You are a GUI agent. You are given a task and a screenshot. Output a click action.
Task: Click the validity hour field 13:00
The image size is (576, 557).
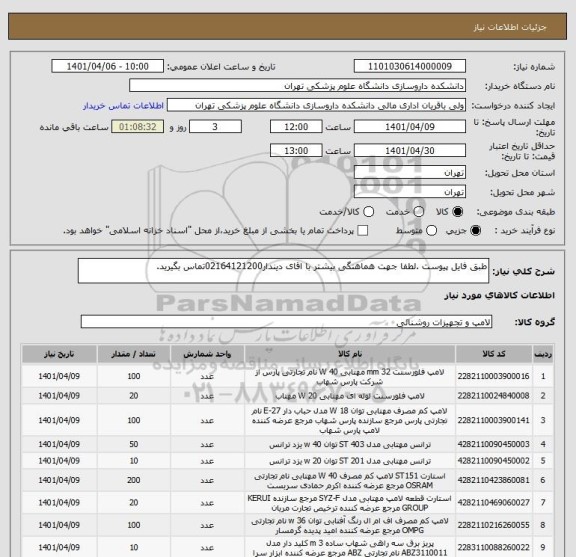[x=296, y=151]
